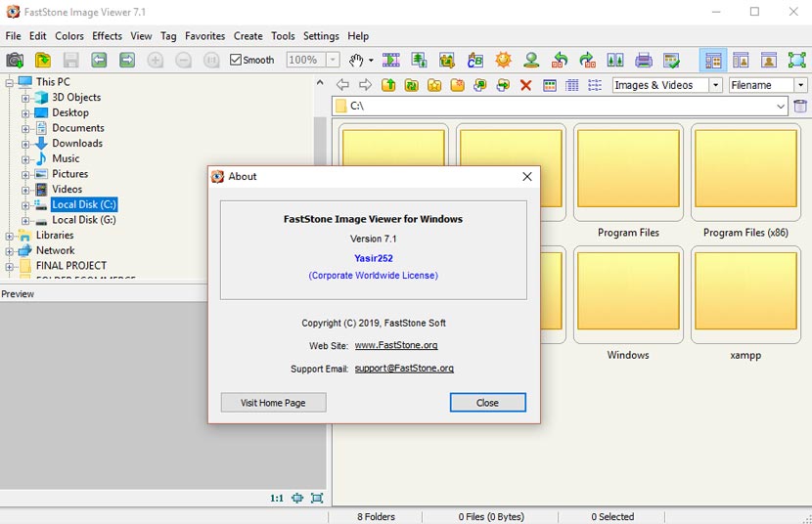Viewport: 812px width, 524px height.
Task: Go to previous image with left arrow icon
Action: [x=99, y=60]
